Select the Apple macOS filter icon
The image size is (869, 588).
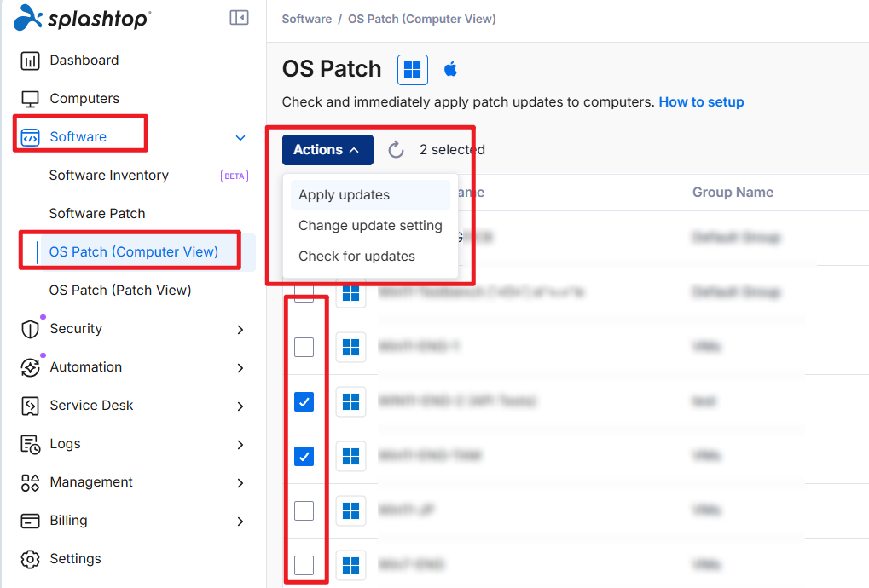[x=450, y=70]
